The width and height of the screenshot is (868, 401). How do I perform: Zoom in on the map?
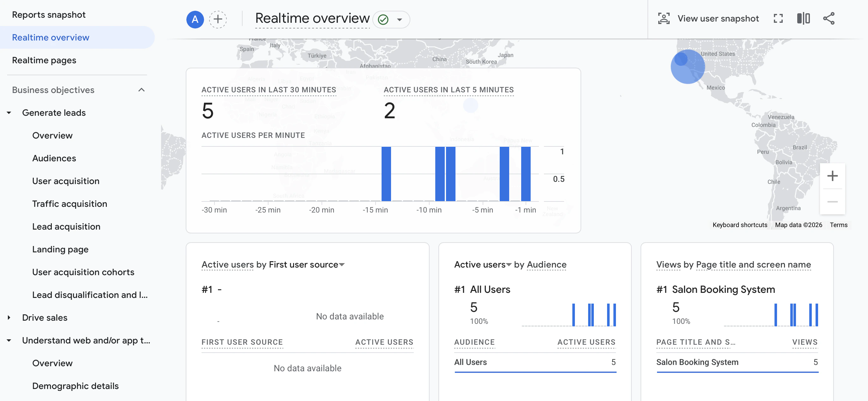click(832, 176)
